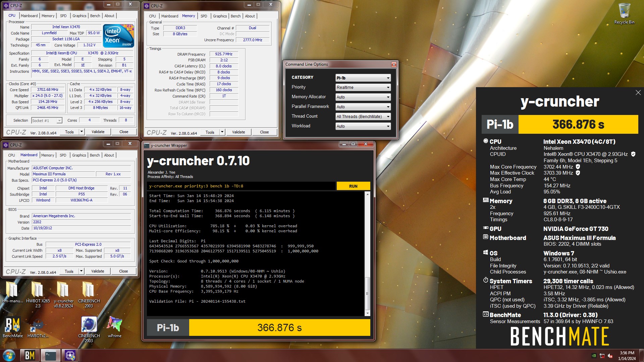This screenshot has width=644, height=362.
Task: Click the Max Core Frequency verified shield
Action: (x=578, y=167)
